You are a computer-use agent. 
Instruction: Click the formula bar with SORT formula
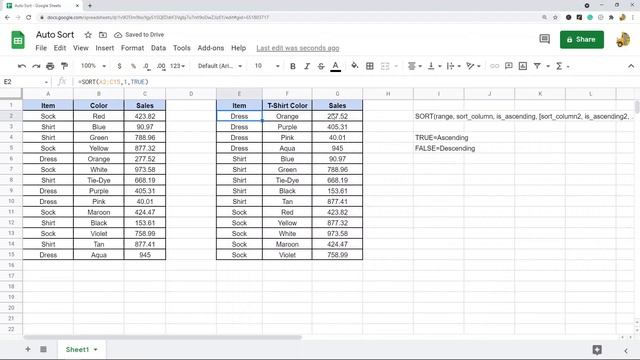(355, 82)
